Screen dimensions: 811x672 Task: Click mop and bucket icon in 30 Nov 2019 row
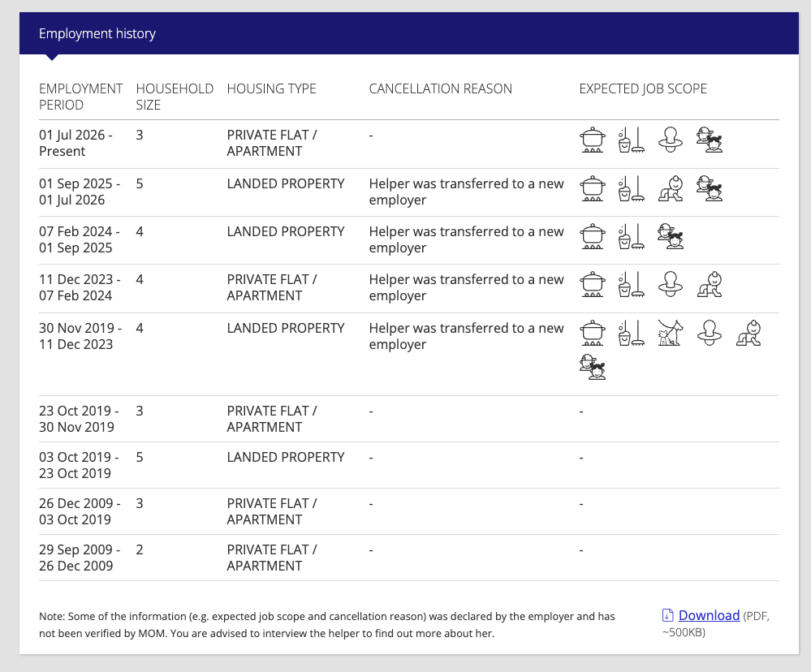[x=631, y=333]
